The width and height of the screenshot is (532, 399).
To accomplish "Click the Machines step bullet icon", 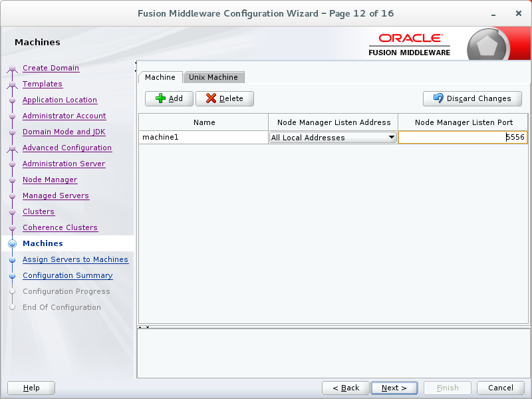I will click(x=12, y=243).
